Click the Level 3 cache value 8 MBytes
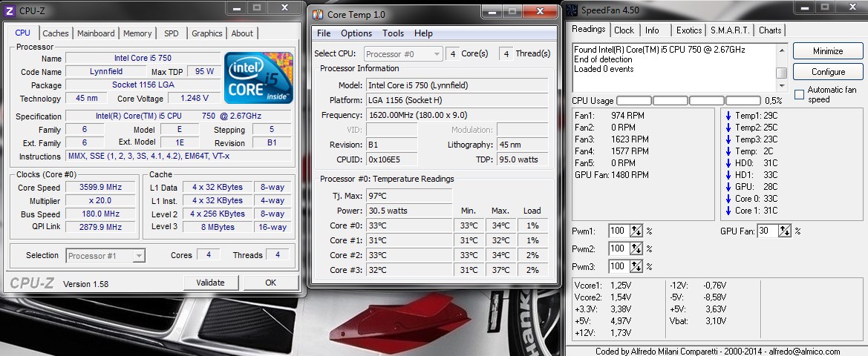This screenshot has height=356, width=868. 217,227
